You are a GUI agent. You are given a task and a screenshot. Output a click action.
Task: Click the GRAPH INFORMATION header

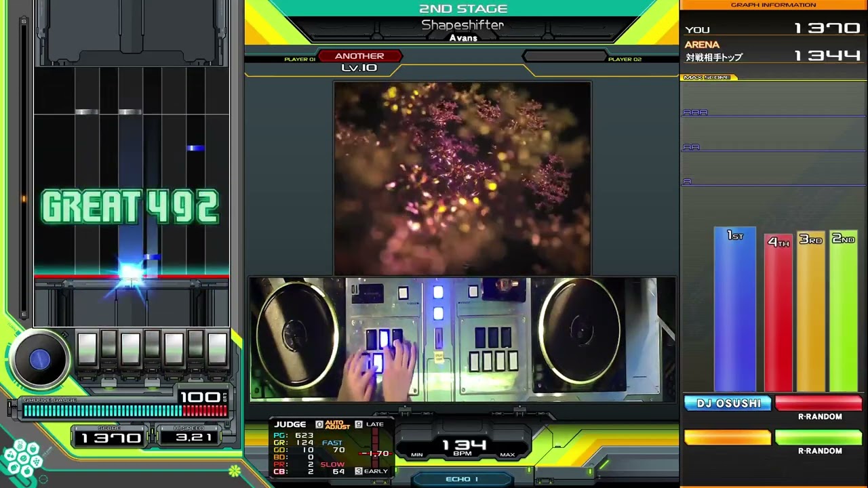click(773, 5)
